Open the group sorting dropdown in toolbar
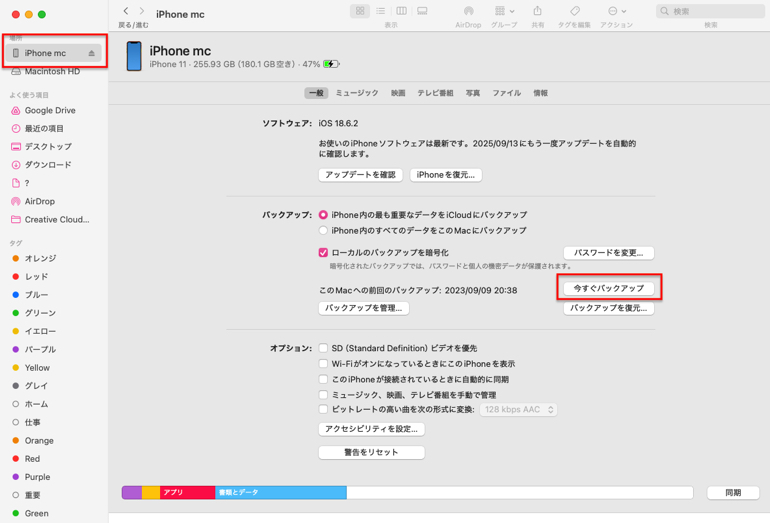The image size is (770, 523). [x=504, y=11]
